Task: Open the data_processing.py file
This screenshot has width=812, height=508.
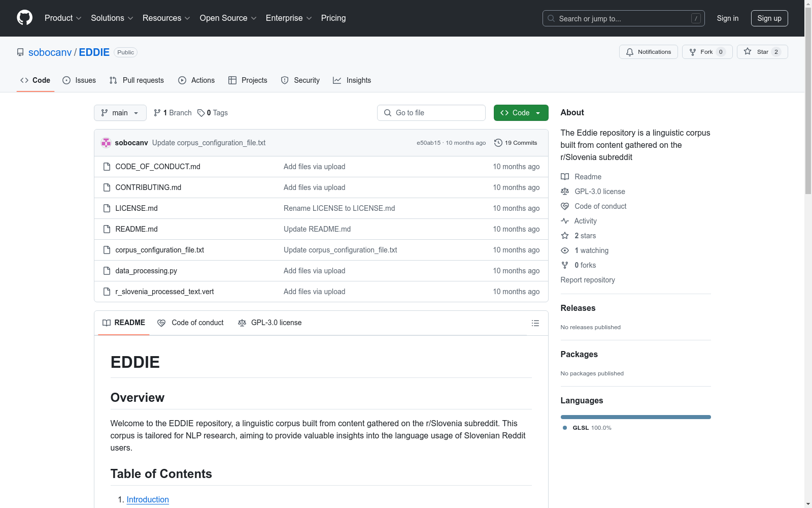Action: pyautogui.click(x=146, y=271)
